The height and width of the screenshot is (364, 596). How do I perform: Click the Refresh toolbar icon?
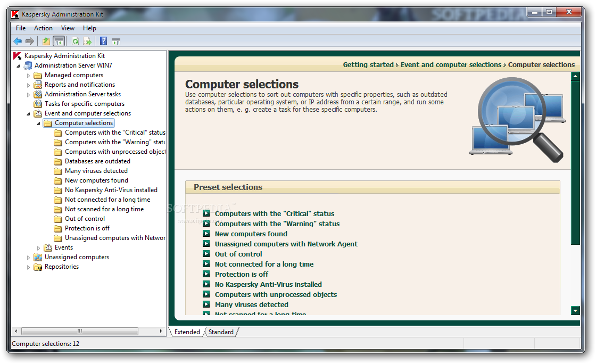click(x=75, y=41)
